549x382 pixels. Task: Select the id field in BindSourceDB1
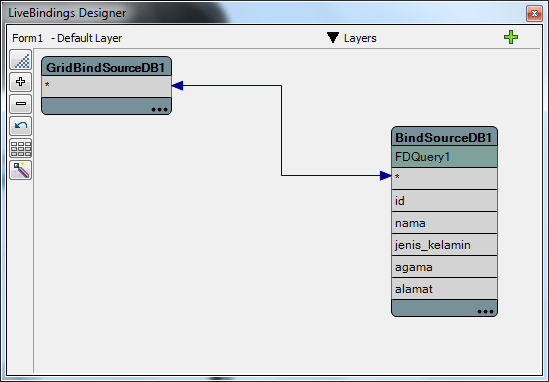click(x=444, y=201)
